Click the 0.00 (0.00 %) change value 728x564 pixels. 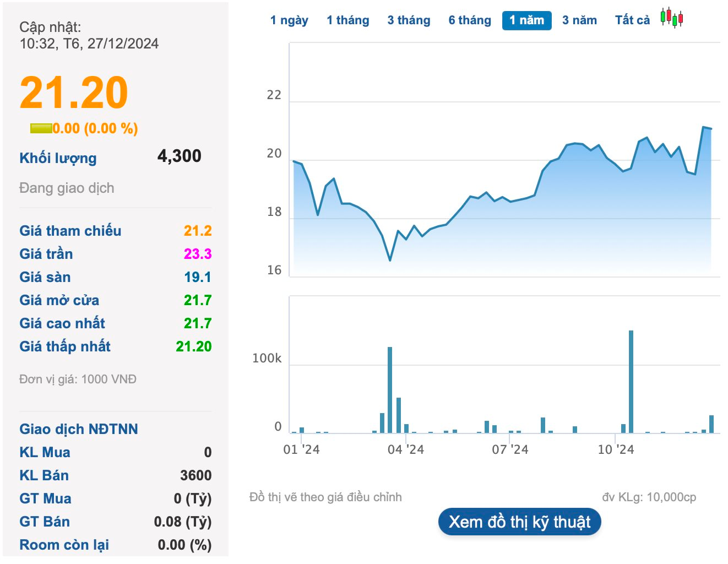pos(95,128)
